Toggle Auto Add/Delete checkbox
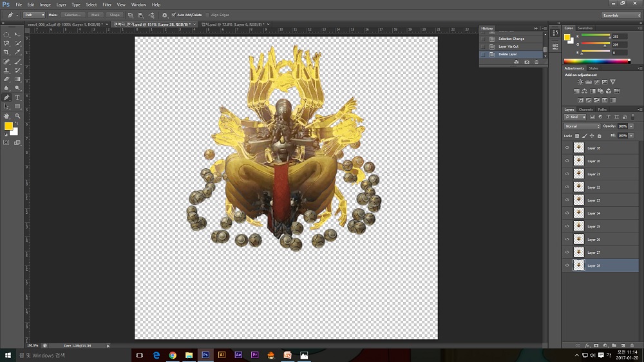Screen dimensions: 644x362 [174, 15]
